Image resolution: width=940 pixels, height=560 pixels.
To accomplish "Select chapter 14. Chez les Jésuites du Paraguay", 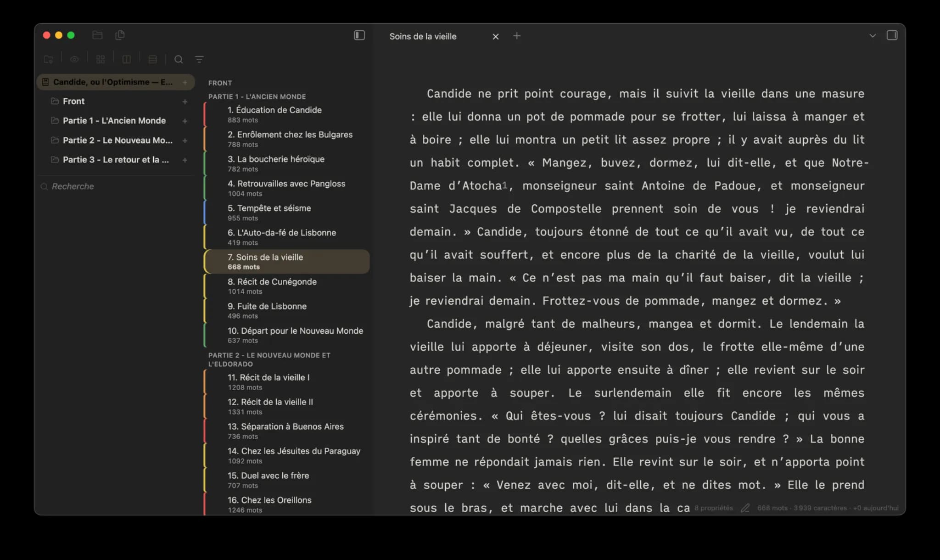I will click(287, 455).
